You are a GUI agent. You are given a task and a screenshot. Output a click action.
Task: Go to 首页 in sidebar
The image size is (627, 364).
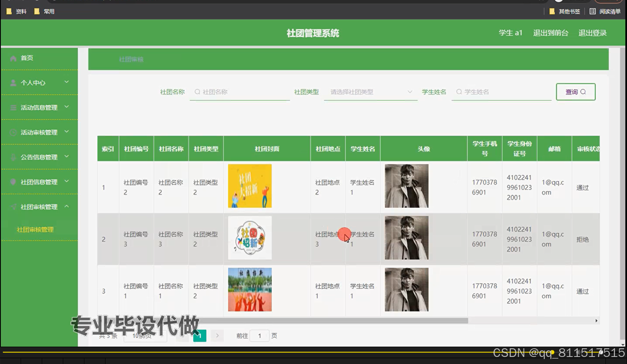39,58
